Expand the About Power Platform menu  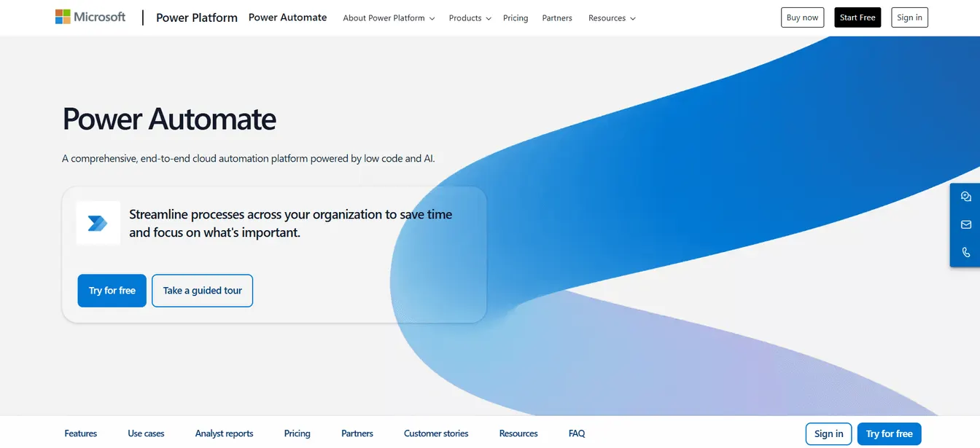coord(389,18)
